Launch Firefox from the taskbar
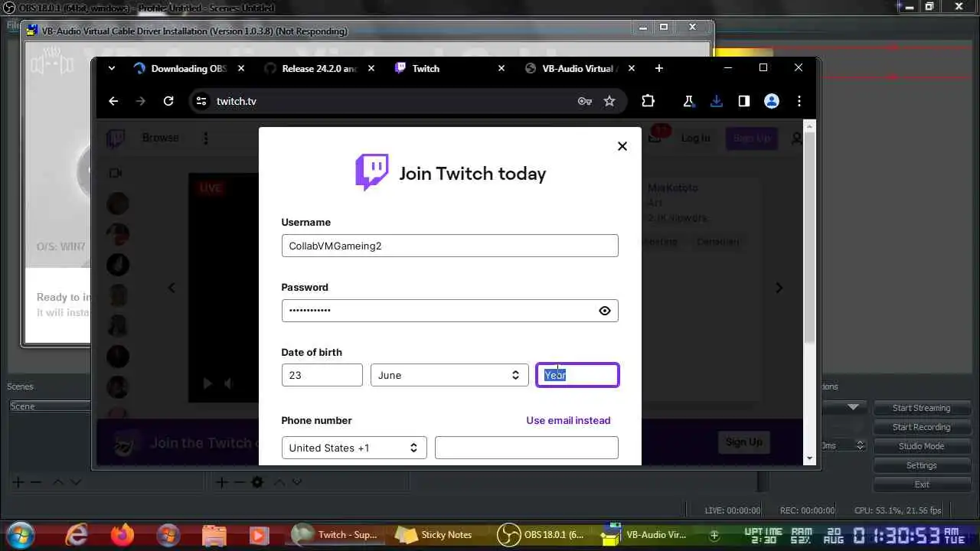The image size is (980, 551). 122,534
